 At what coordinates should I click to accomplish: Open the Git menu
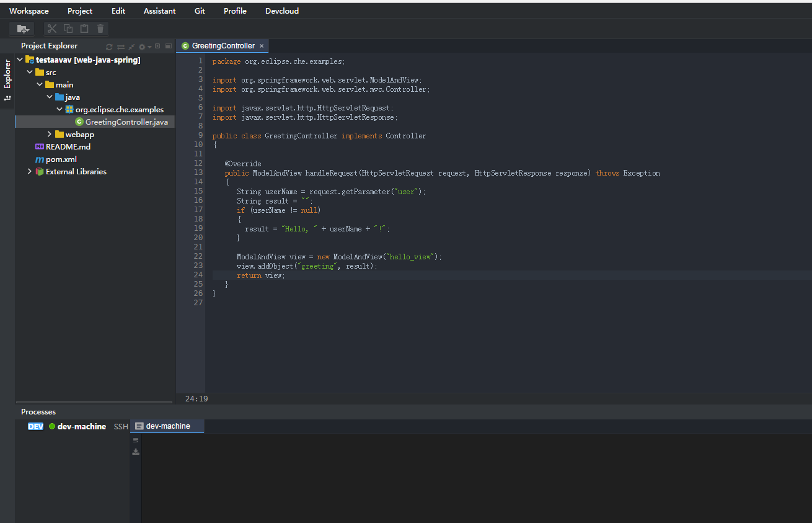click(x=200, y=11)
